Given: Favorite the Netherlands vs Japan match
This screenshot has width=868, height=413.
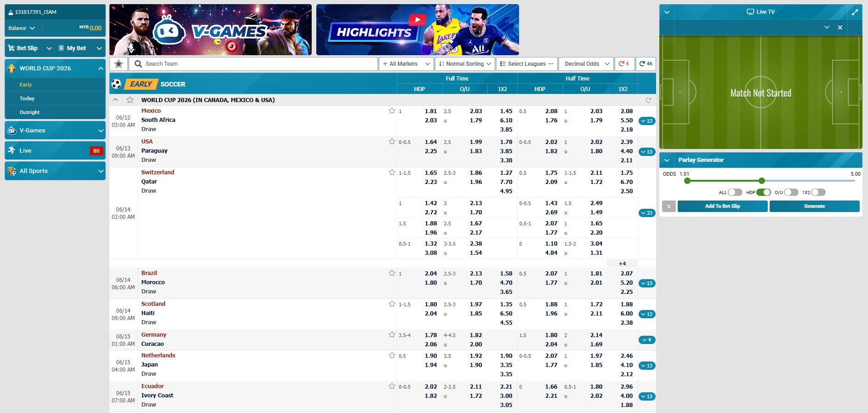Looking at the screenshot, I should (392, 355).
